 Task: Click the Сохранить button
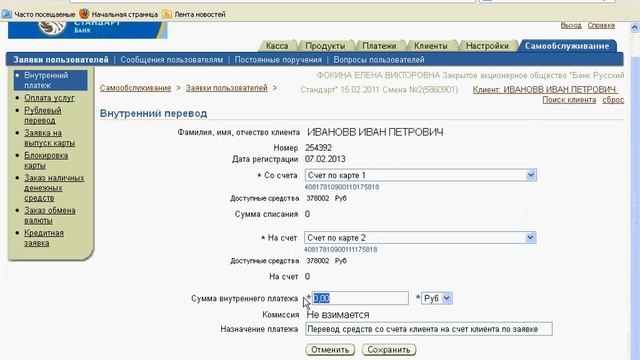tap(389, 350)
